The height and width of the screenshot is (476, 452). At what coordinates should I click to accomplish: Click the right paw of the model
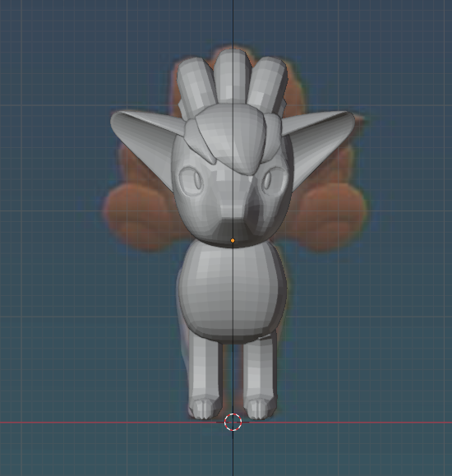click(261, 408)
